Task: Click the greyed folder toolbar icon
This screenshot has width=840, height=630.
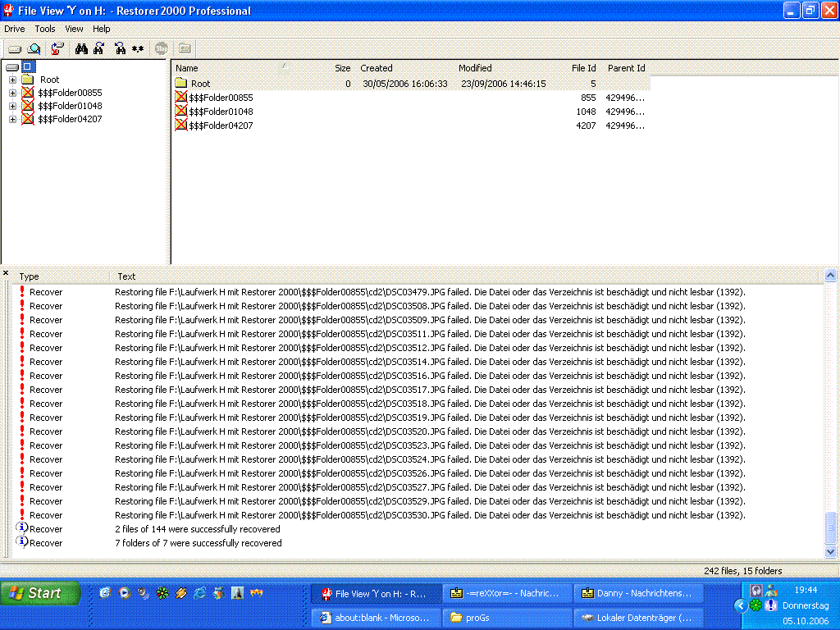Action: tap(185, 48)
